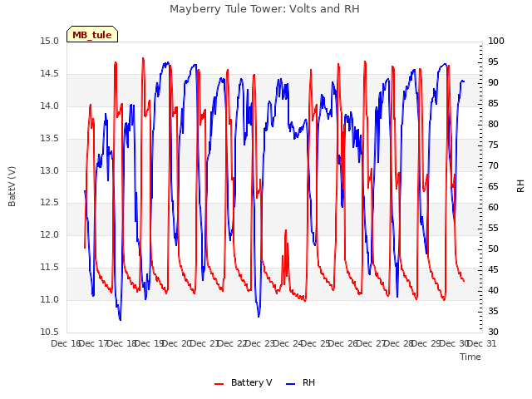
Task: Click the 'RH' legend label
Action: [308, 382]
